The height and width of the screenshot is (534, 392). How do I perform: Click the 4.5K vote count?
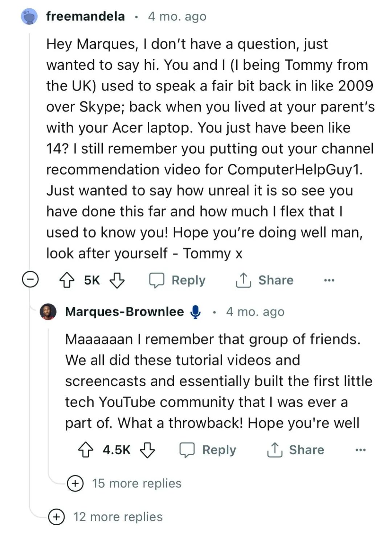117,450
